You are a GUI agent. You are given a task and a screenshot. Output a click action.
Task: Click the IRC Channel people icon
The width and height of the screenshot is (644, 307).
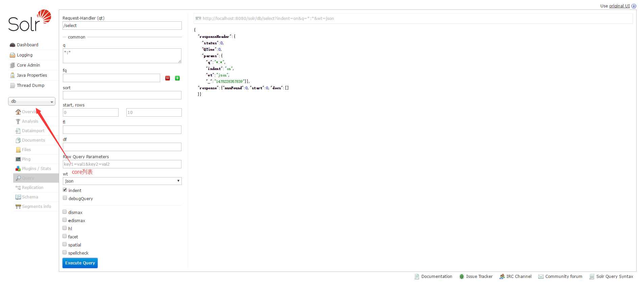(x=502, y=277)
